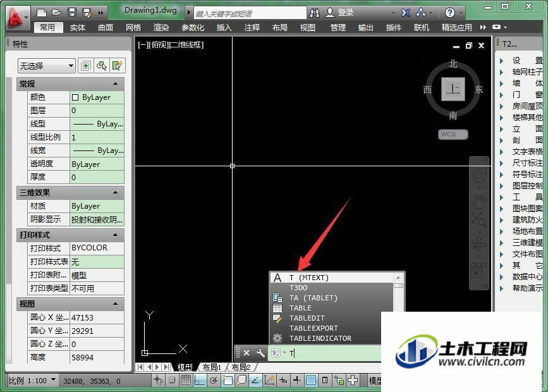Viewport: 548px width, 392px height.
Task: Expand Quick Access toolbar overflow arrows
Action: point(100,13)
